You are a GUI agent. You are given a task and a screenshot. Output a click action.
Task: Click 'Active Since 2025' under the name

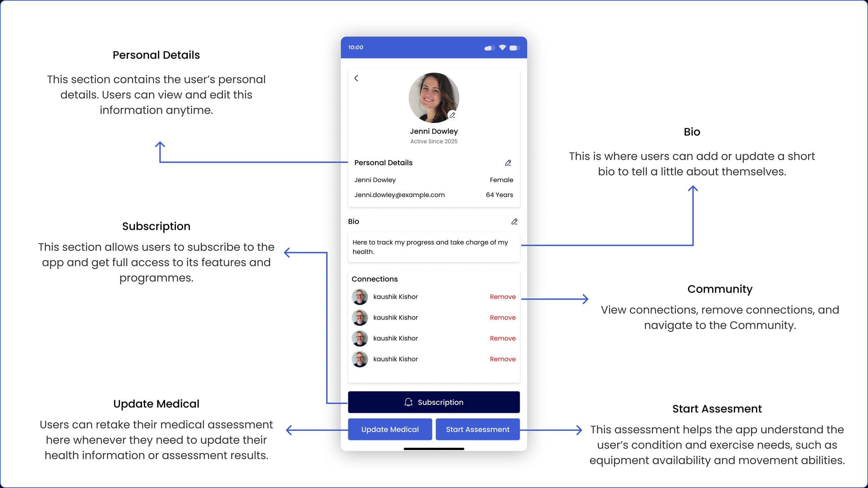click(434, 141)
